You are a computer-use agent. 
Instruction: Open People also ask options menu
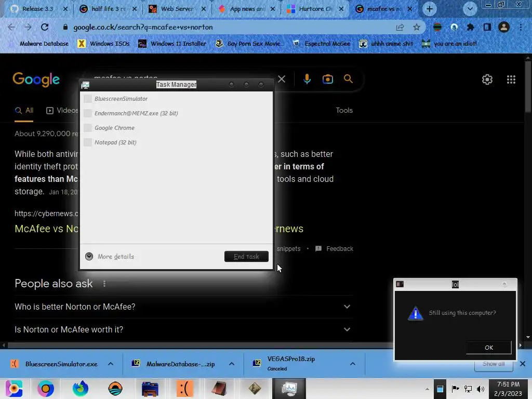click(104, 284)
